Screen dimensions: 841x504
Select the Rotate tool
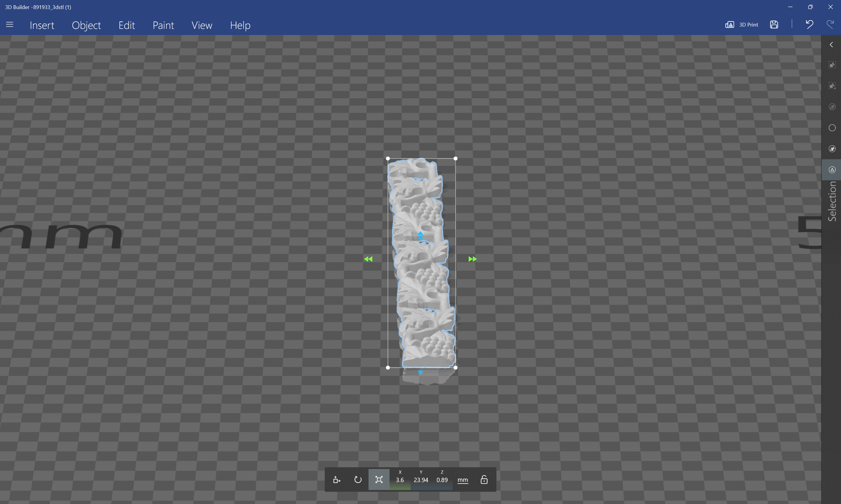coord(358,480)
